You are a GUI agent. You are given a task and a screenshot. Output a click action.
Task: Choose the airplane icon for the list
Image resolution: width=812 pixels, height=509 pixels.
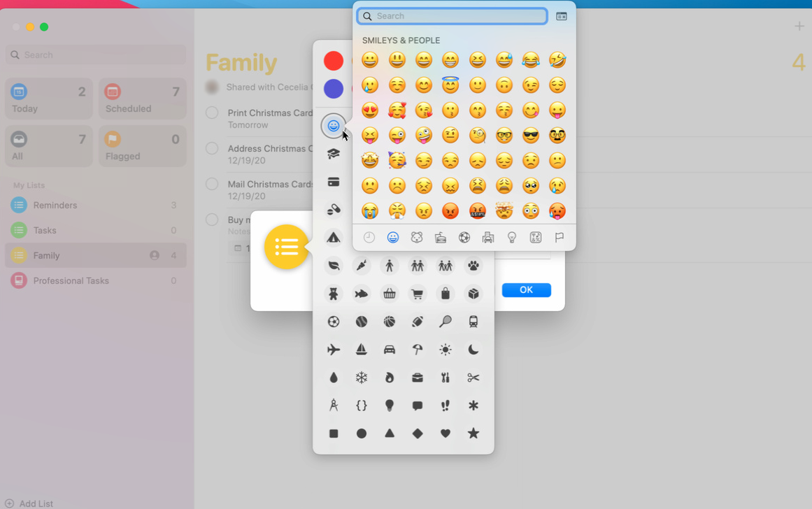point(334,350)
